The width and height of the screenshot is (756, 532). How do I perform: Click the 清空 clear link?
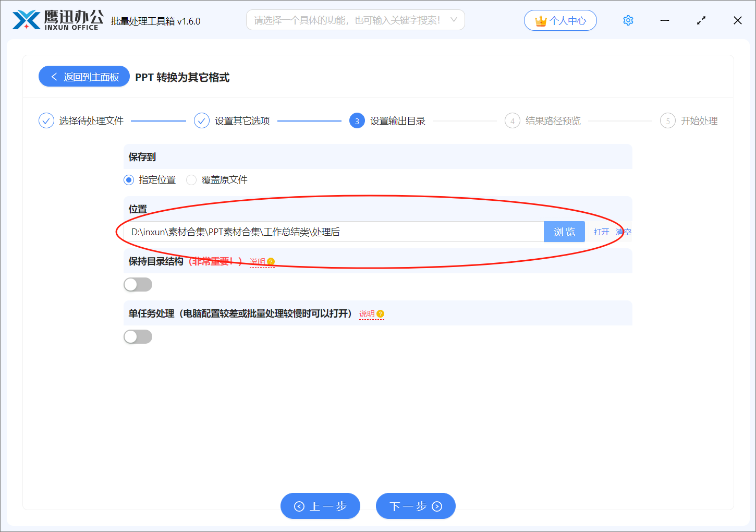(x=624, y=232)
